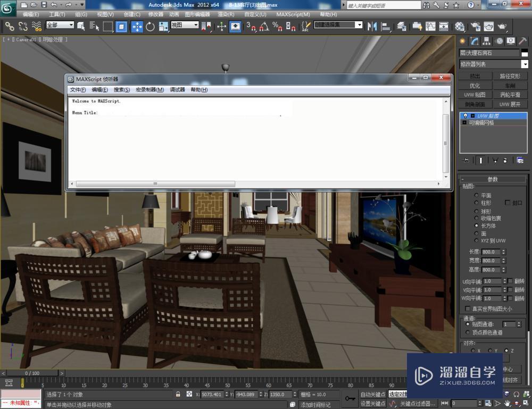Toggle 3D Snaps

point(251,26)
